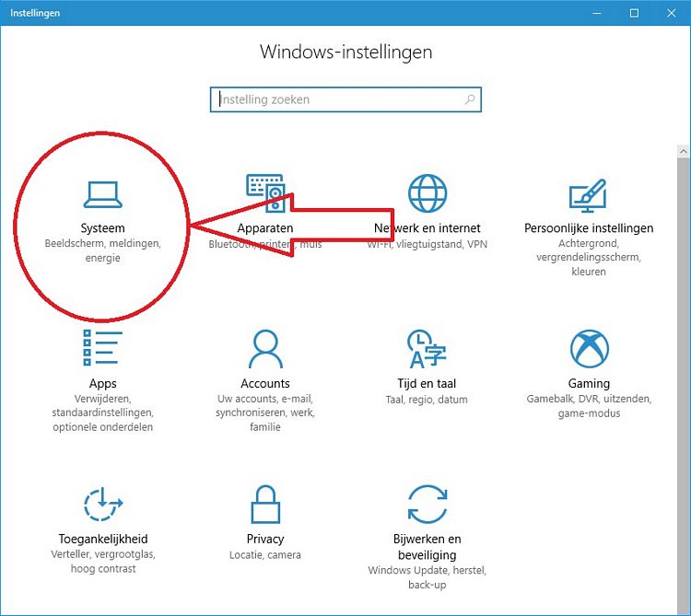Open the Apparaten keyboard and speaker icon

tap(265, 193)
